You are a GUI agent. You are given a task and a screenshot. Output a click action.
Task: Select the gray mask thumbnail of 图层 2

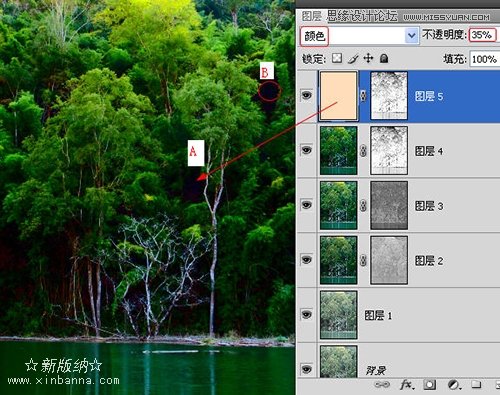coord(389,260)
